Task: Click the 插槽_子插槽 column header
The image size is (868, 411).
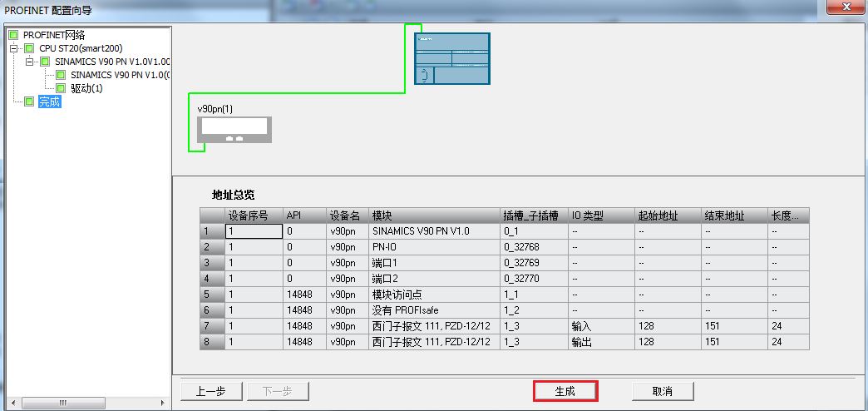Action: coord(534,215)
